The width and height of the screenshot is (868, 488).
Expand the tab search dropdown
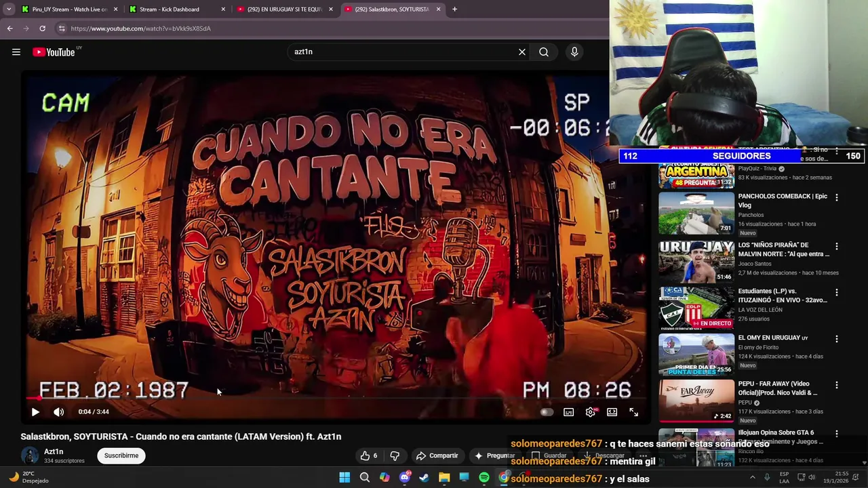click(8, 9)
